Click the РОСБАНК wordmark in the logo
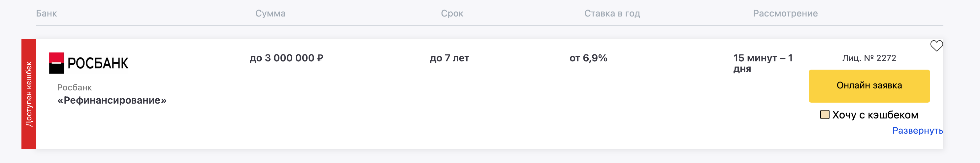Image resolution: width=980 pixels, height=163 pixels. pyautogui.click(x=98, y=63)
